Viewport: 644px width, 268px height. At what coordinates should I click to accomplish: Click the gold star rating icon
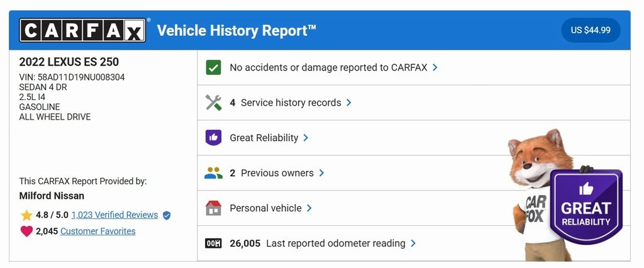coord(26,215)
